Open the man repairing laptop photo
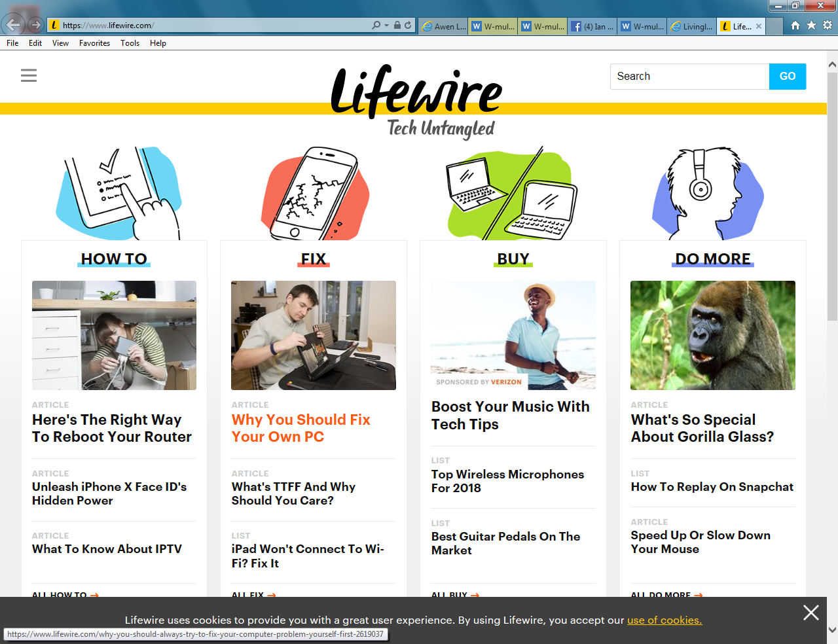Image resolution: width=838 pixels, height=644 pixels. pyautogui.click(x=314, y=335)
